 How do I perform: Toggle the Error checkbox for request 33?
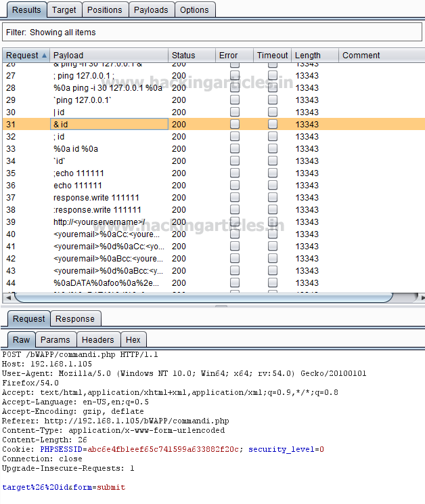(235, 148)
